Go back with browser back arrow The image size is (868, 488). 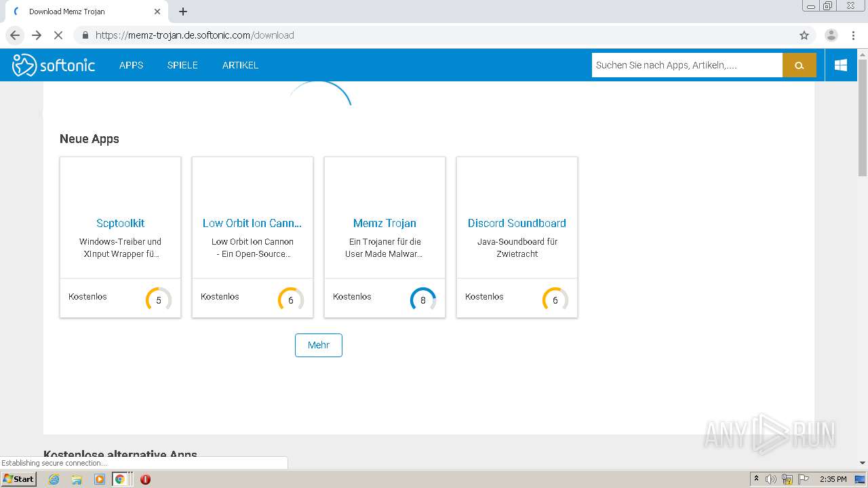[x=15, y=35]
